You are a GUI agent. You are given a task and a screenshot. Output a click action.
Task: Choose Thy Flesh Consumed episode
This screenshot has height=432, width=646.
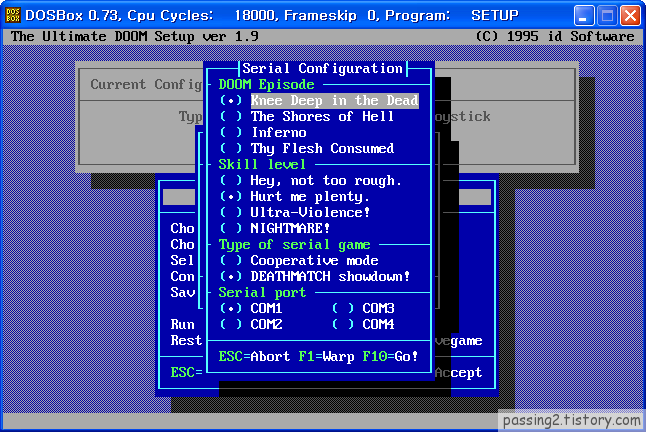point(307,149)
